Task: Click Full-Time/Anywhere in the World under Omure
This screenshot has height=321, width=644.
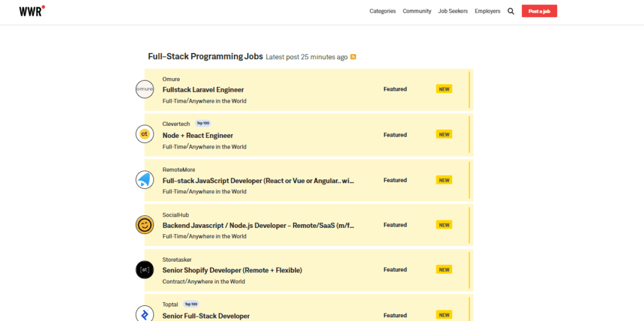Action: [x=204, y=101]
